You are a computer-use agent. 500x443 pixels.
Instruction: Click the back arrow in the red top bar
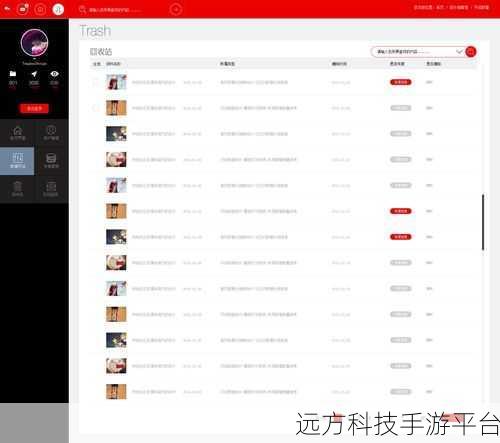pos(7,8)
